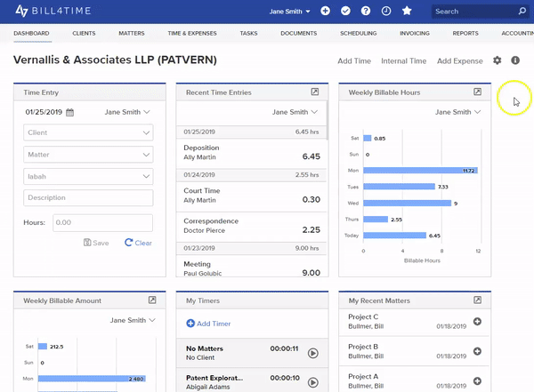The width and height of the screenshot is (534, 392).
Task: Go to the Clients tab
Action: [x=84, y=34]
